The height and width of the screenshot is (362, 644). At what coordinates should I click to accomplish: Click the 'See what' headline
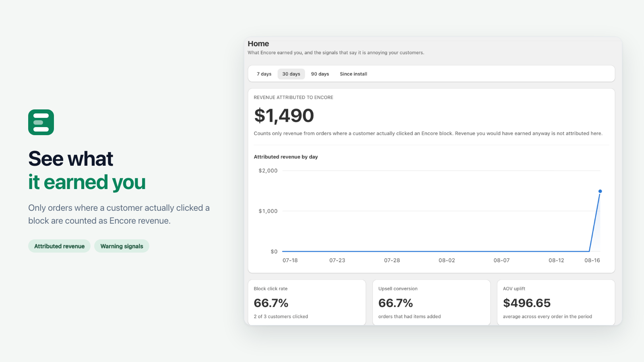[x=71, y=158]
